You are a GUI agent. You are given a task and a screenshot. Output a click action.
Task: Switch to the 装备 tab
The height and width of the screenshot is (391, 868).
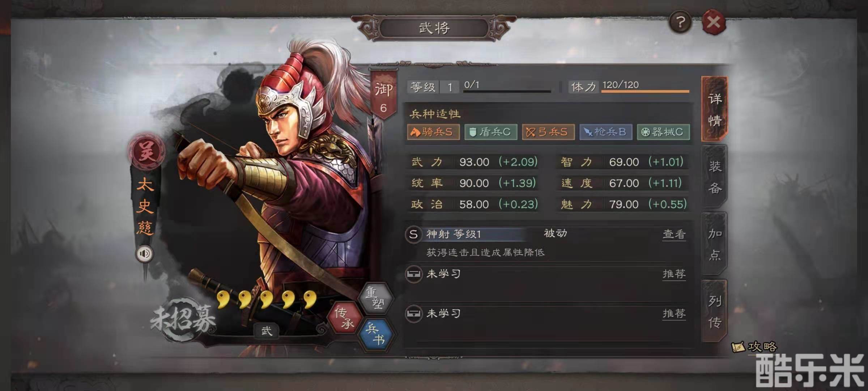(714, 177)
